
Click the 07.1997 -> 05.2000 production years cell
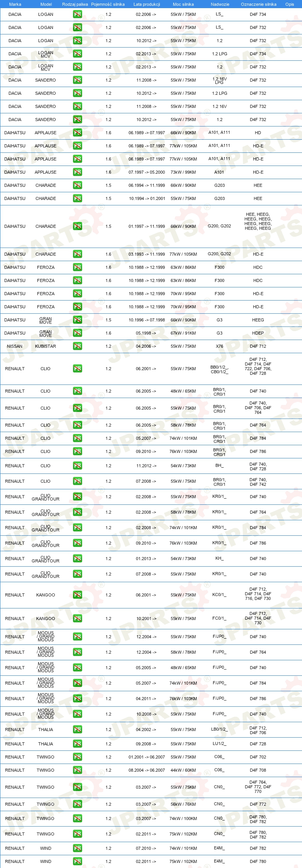tap(147, 172)
